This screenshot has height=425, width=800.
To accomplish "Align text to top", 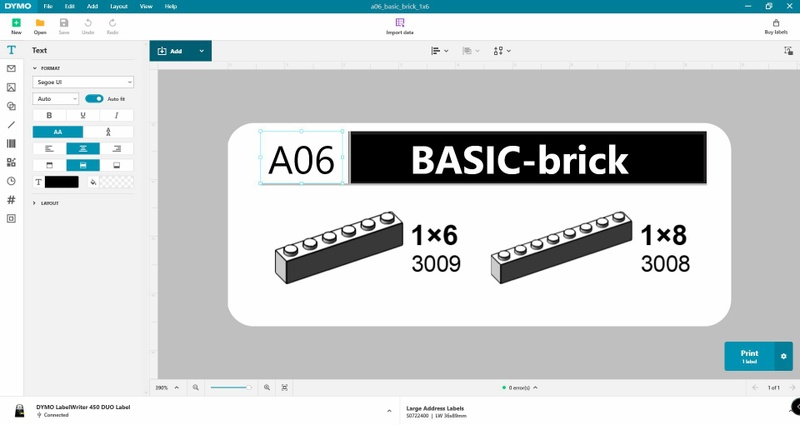I will click(49, 165).
